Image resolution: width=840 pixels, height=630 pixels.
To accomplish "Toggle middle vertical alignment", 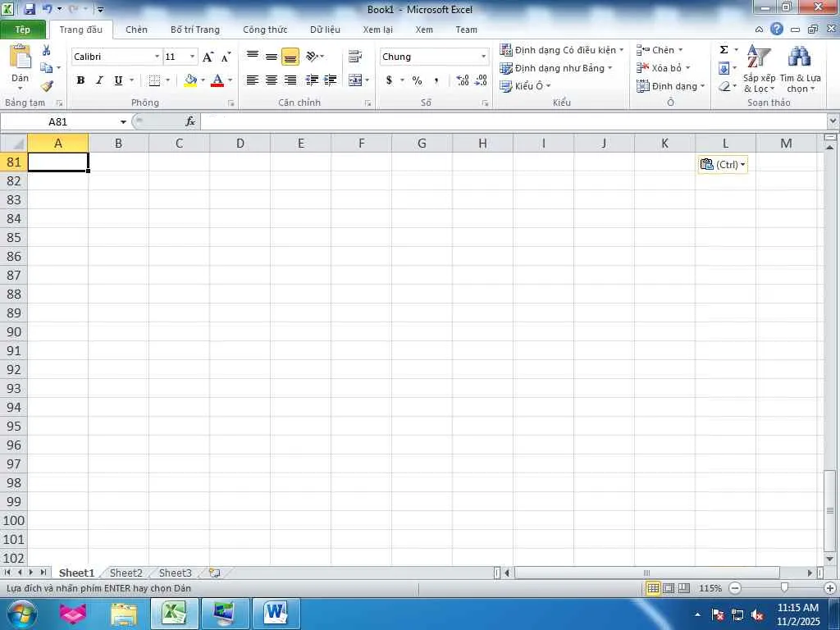I will click(x=272, y=57).
